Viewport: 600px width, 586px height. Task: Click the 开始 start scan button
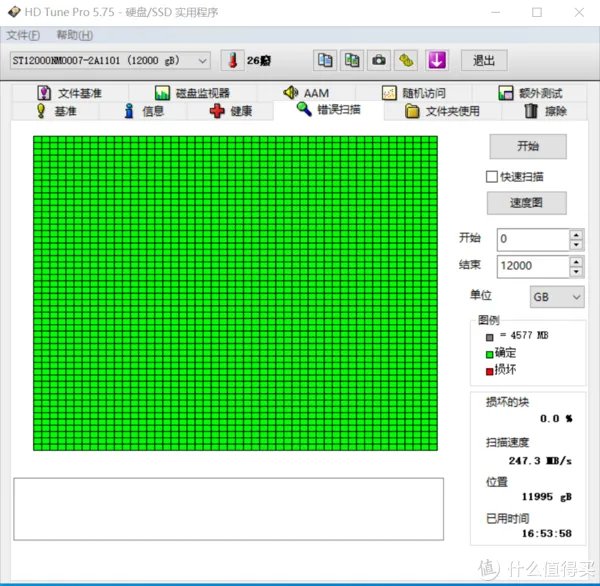[x=528, y=146]
